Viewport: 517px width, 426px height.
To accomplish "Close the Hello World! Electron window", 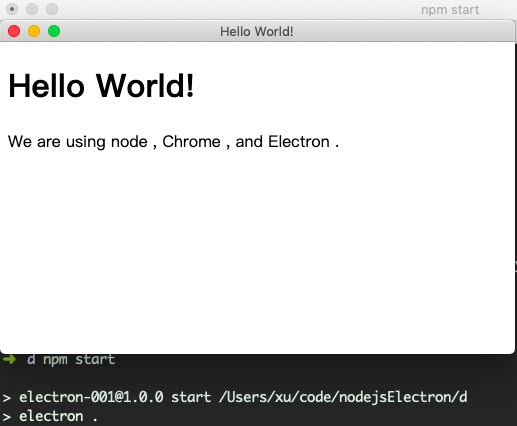I will coord(14,31).
